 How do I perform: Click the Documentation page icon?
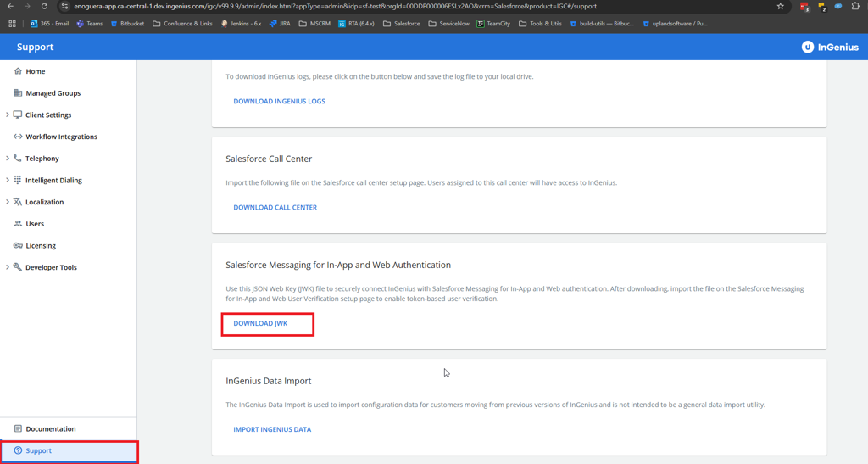tap(18, 429)
